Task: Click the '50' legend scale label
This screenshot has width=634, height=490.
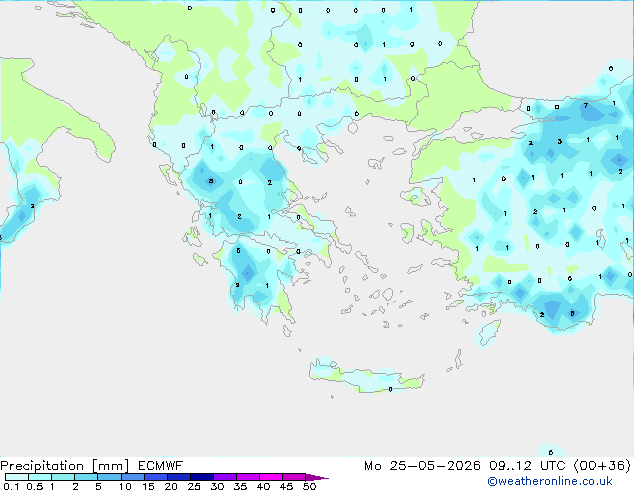Action: click(309, 486)
